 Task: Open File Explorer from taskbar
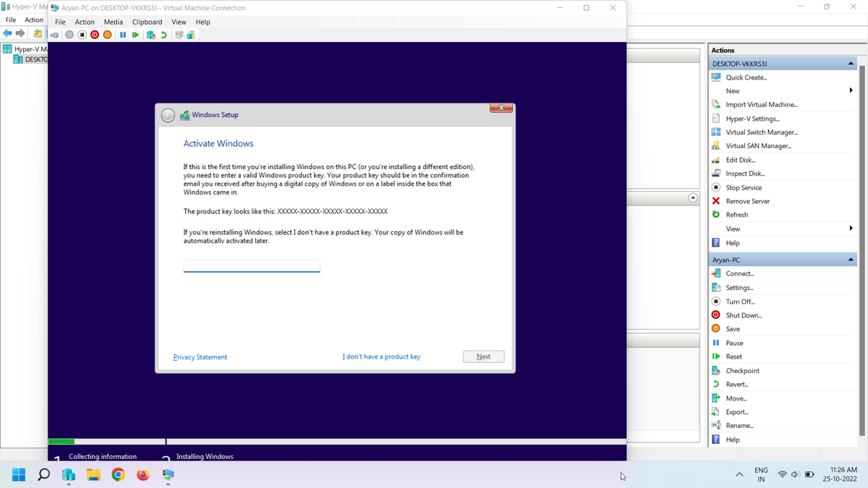pyautogui.click(x=93, y=475)
